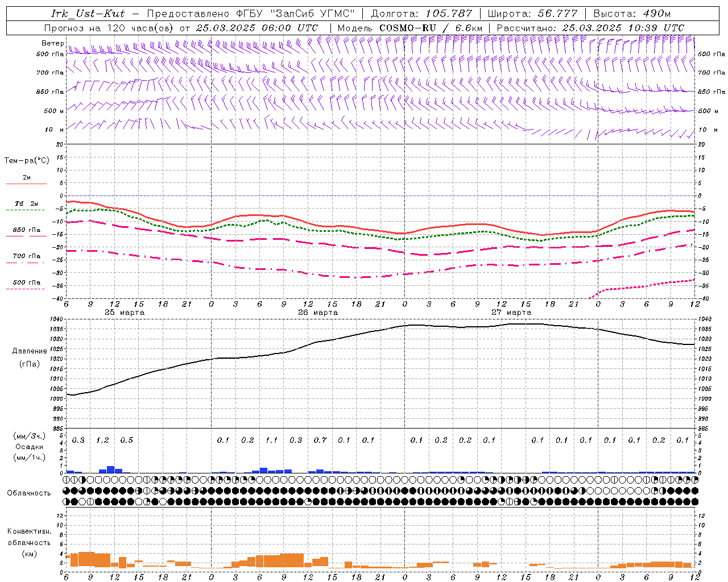Click the 1.1 three-hour precipitation value
Screen dimensions: 728x582
(x=271, y=440)
